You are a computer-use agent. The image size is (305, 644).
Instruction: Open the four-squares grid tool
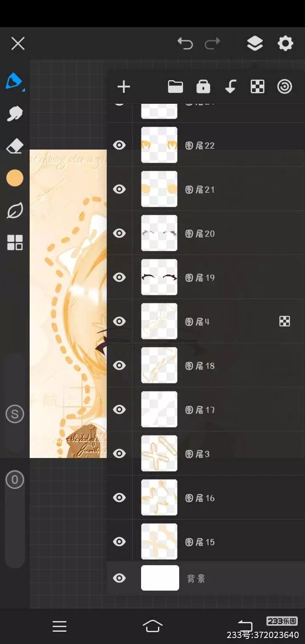pyautogui.click(x=15, y=243)
